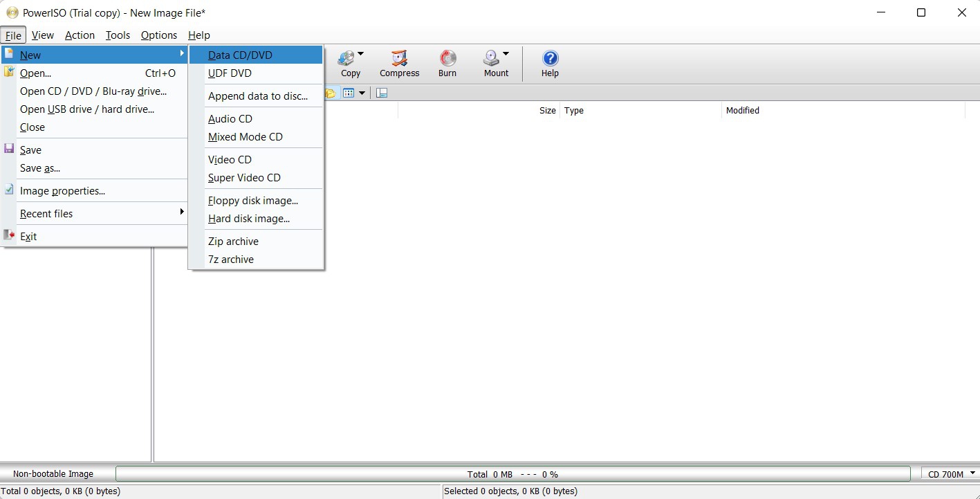Viewport: 980px width, 499px height.
Task: Choose Floppy disk image...
Action: coord(256,200)
